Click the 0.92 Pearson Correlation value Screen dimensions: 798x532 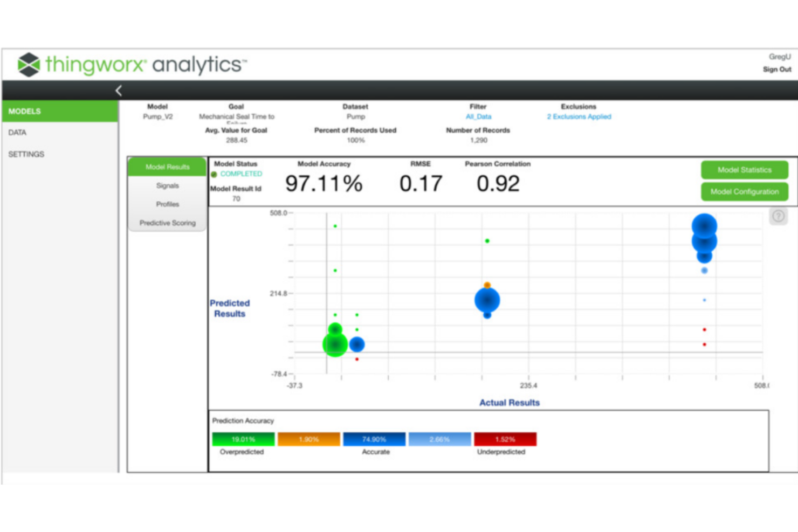click(x=498, y=184)
